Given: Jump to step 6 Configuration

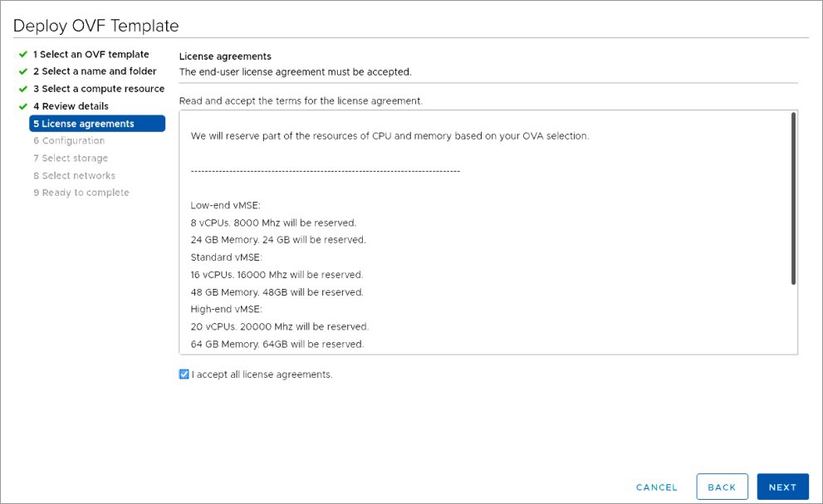Looking at the screenshot, I should point(68,140).
